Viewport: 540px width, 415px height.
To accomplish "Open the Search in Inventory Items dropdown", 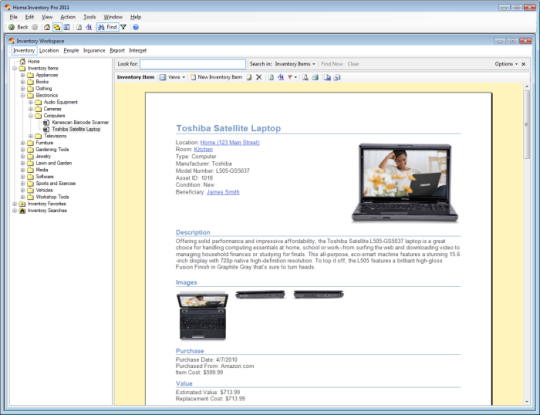I will [x=295, y=64].
